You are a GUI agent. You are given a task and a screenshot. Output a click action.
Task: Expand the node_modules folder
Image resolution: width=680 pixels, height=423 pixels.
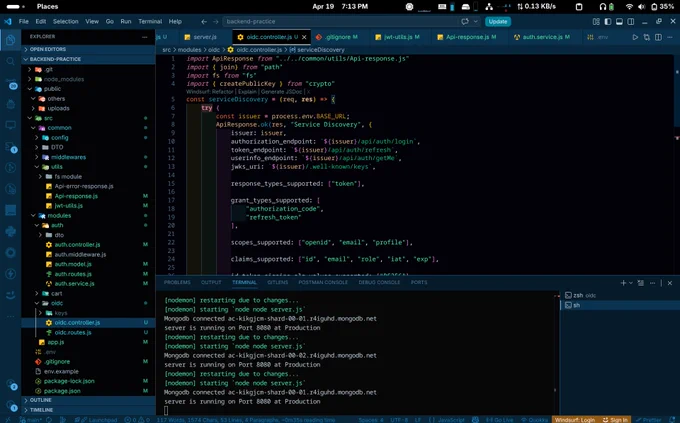[88, 79]
